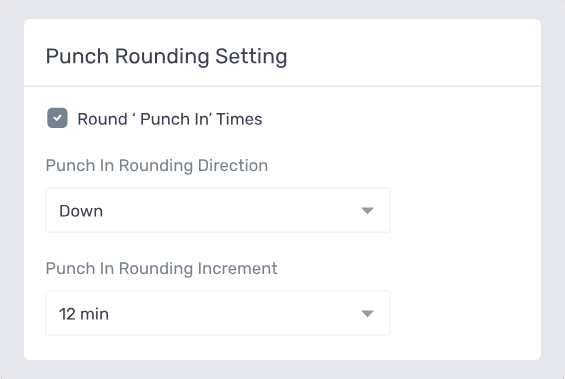Click the arrow icon on the Down dropdown
The image size is (565, 379).
[x=368, y=210]
